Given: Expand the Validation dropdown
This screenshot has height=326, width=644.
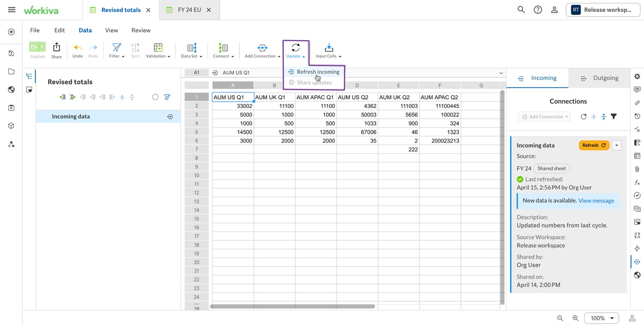Looking at the screenshot, I should pyautogui.click(x=158, y=50).
